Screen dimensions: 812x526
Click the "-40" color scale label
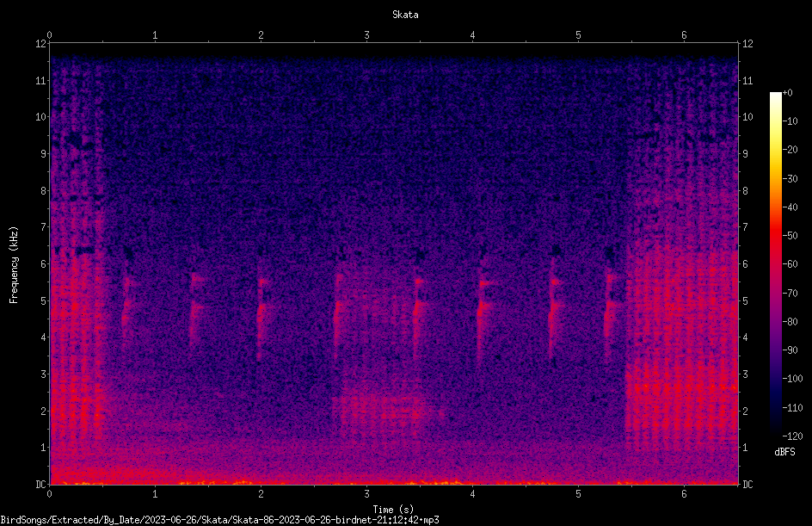pos(790,207)
